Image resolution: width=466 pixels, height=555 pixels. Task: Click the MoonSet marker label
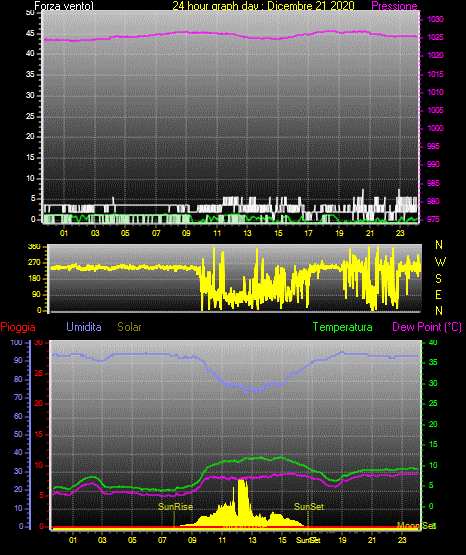(x=416, y=525)
